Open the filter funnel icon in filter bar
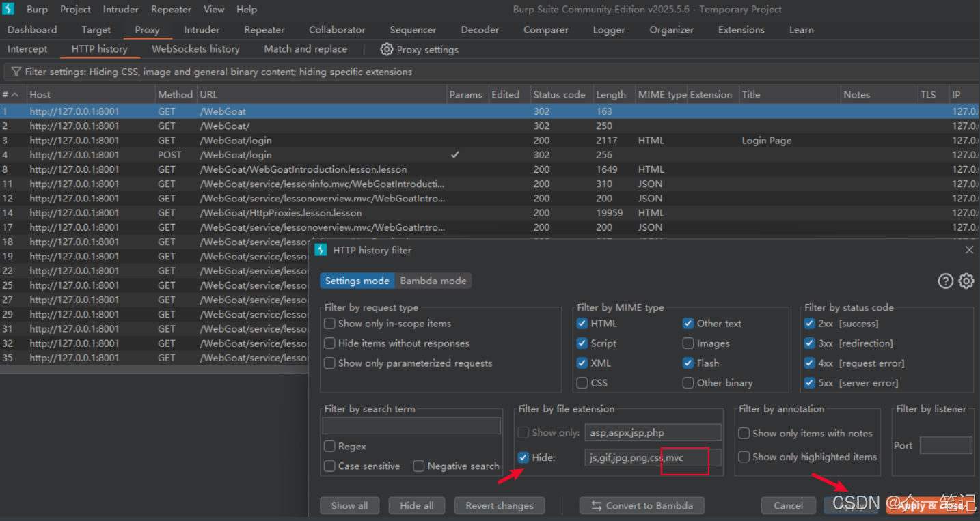Viewport: 980px width, 521px height. point(16,72)
